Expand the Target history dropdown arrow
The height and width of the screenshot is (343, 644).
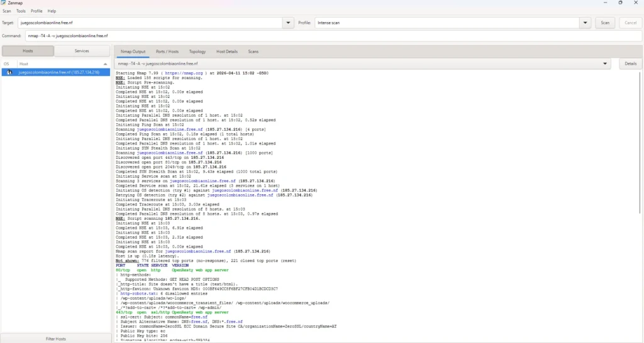[x=288, y=23]
